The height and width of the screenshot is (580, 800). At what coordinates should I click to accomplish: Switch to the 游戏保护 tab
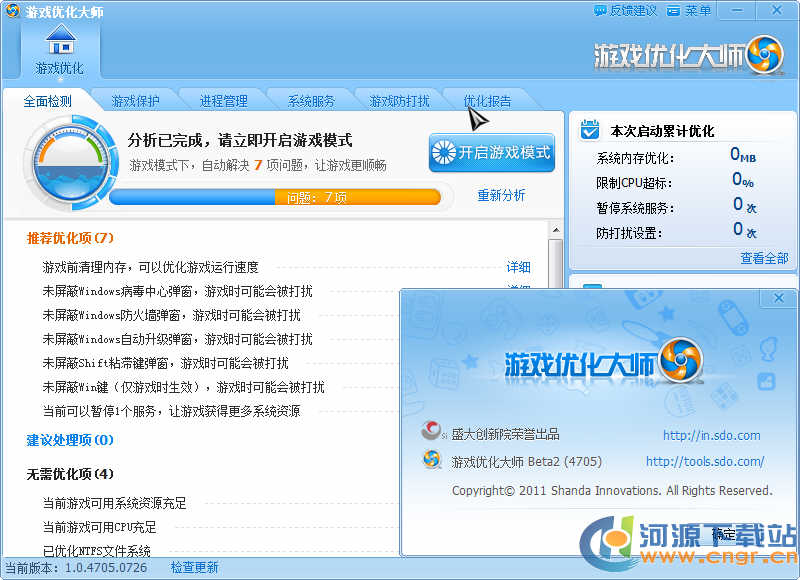coord(135,101)
